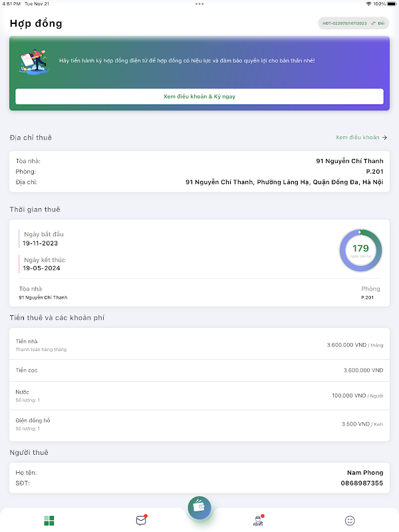Open the maintenance worker tab
Screen dimensions: 399x532
point(258,520)
